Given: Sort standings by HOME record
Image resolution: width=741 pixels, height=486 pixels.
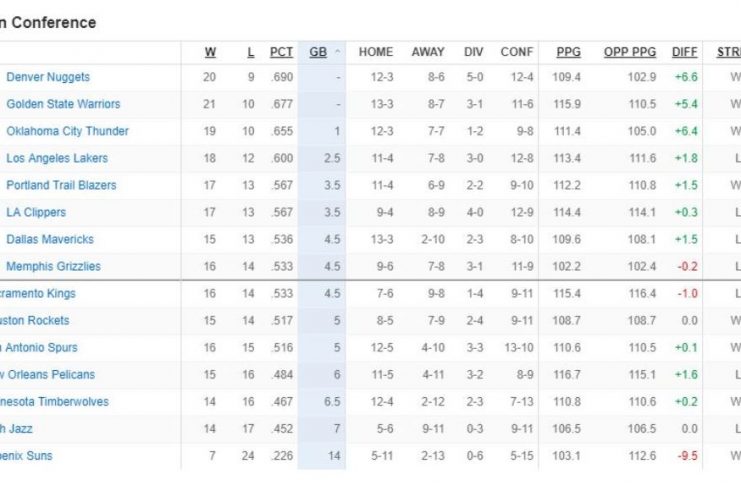Looking at the screenshot, I should (x=375, y=52).
